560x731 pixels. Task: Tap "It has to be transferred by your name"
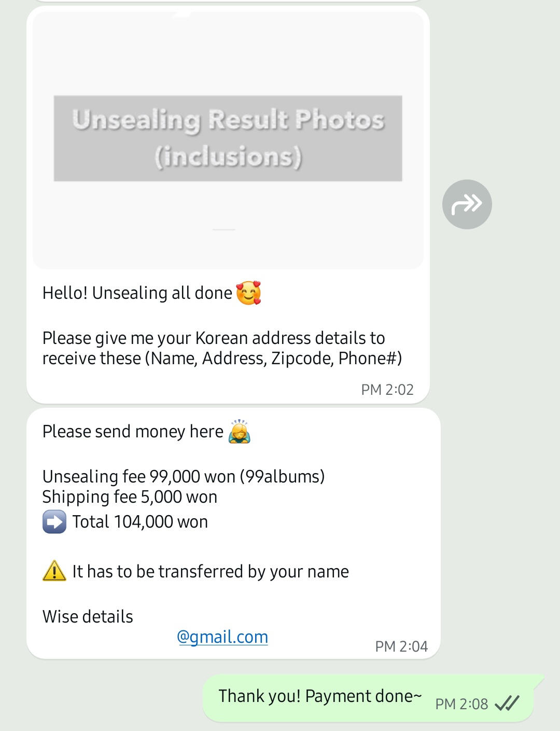pyautogui.click(x=211, y=572)
